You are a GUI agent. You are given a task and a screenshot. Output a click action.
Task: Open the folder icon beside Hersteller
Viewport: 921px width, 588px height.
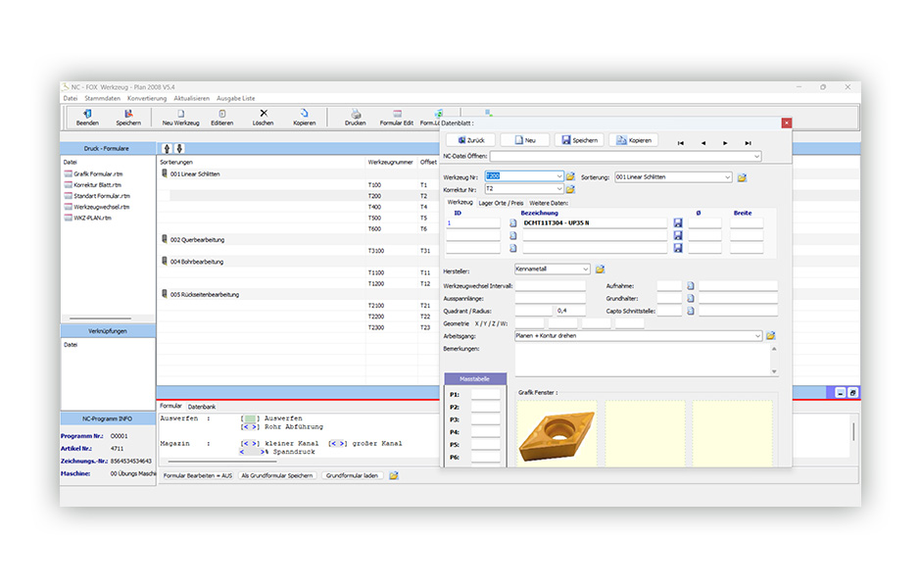click(600, 269)
